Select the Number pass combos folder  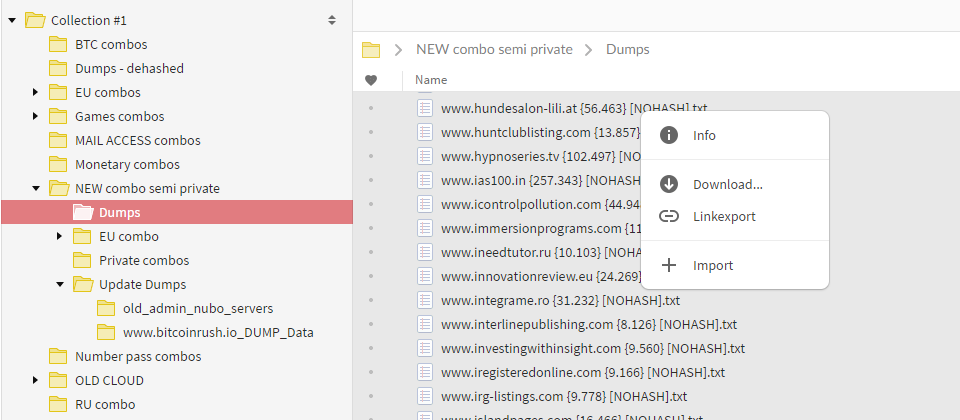[x=138, y=356]
